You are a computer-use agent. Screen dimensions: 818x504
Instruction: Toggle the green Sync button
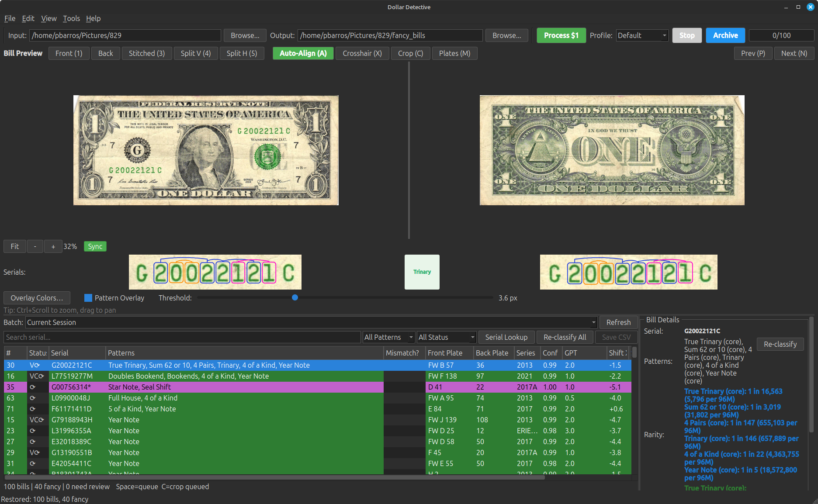(95, 246)
